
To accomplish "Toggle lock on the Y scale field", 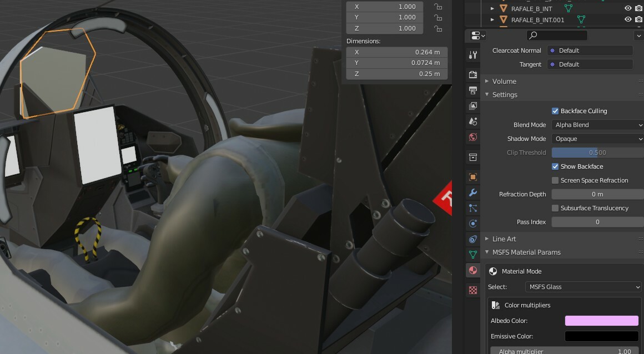I will [x=438, y=18].
